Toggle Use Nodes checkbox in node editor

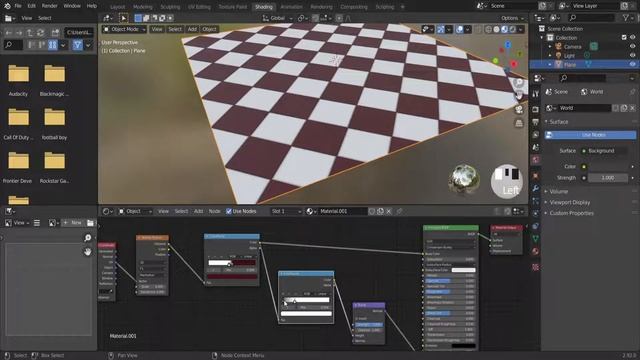229,211
